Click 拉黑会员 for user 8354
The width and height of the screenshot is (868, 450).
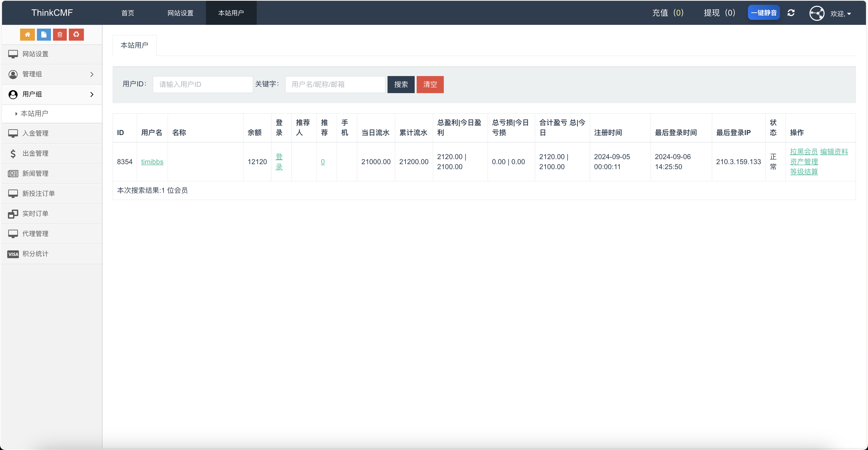click(804, 152)
